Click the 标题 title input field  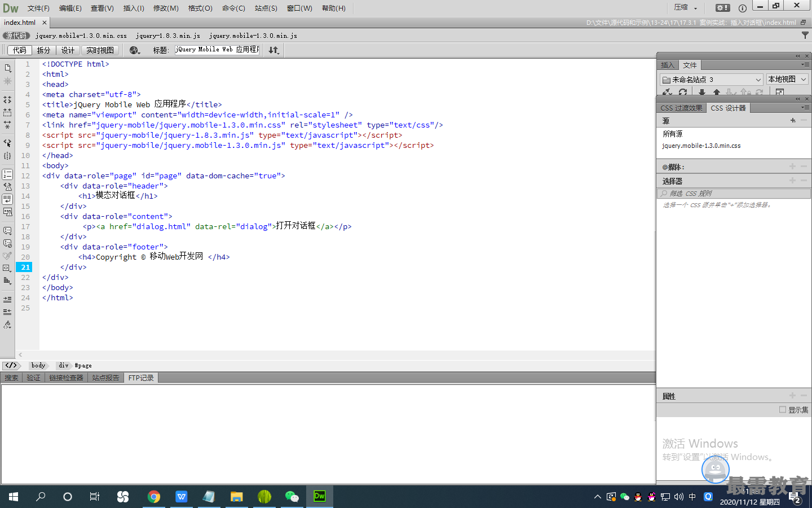click(x=217, y=50)
